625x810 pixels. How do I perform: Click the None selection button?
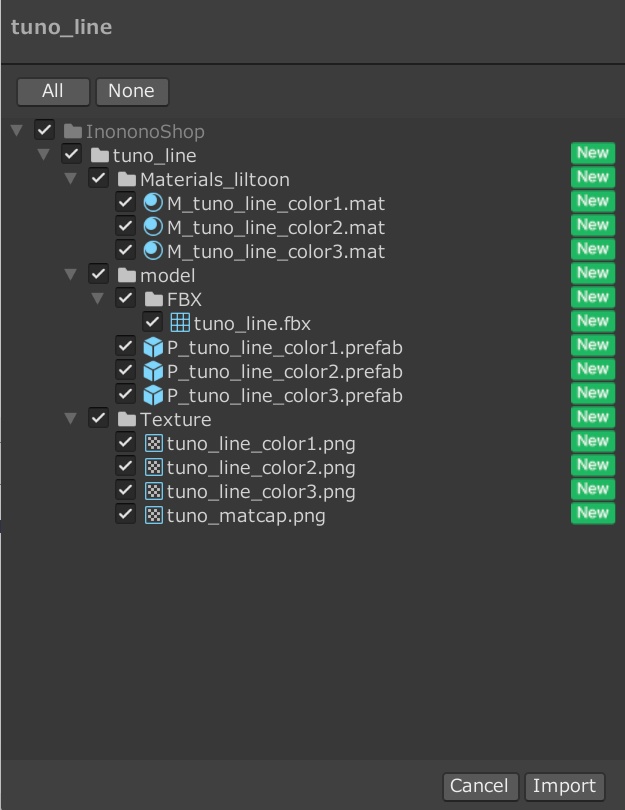tap(131, 91)
